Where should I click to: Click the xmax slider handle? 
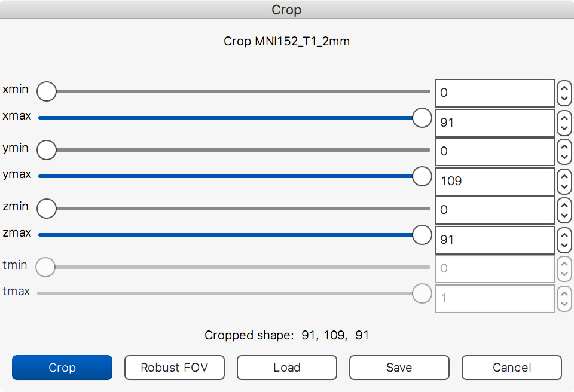(x=422, y=118)
